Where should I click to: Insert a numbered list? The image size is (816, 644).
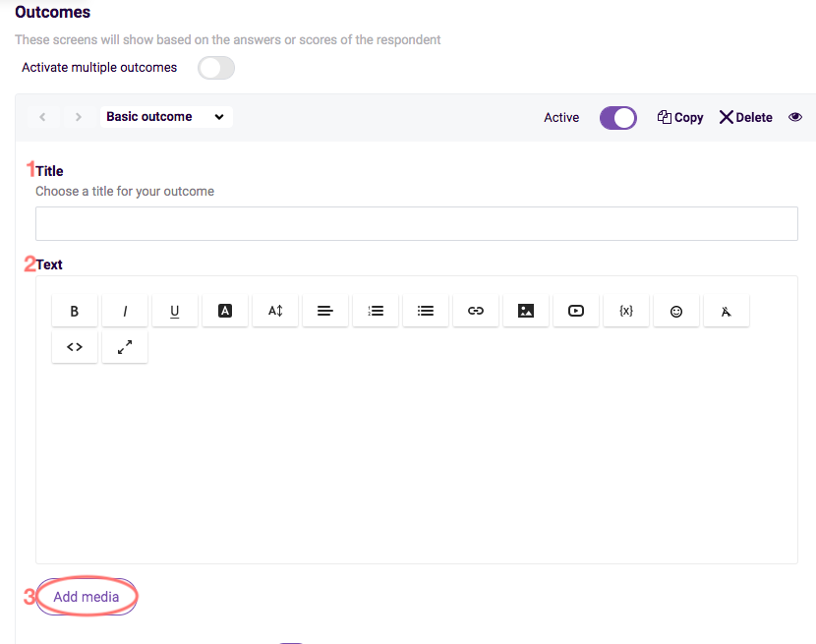(x=376, y=311)
